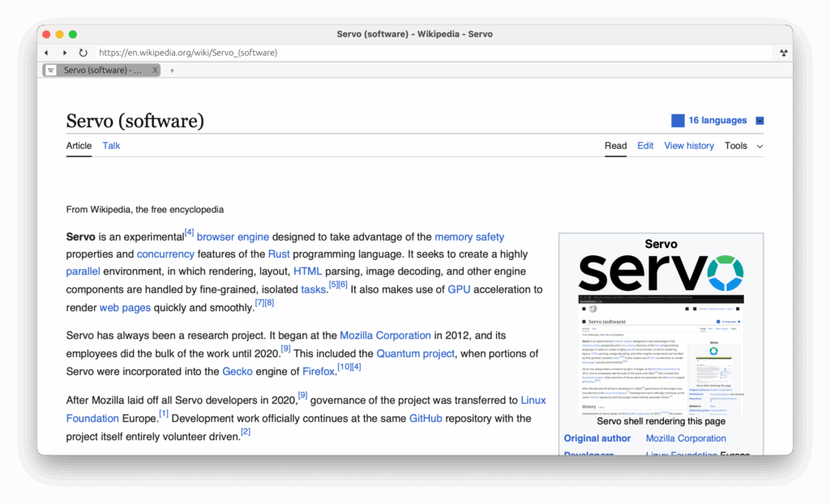Expand the Tools dropdown chevron
Screen dimensions: 830x504
click(759, 147)
